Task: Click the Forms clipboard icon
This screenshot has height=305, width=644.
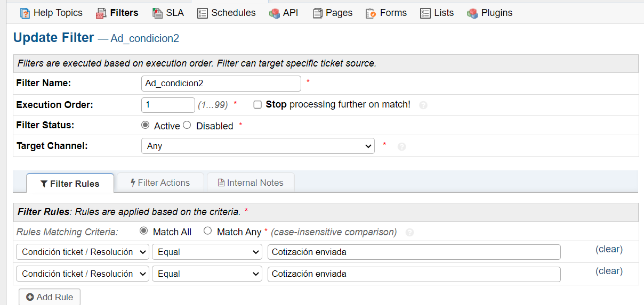Action: (x=371, y=13)
